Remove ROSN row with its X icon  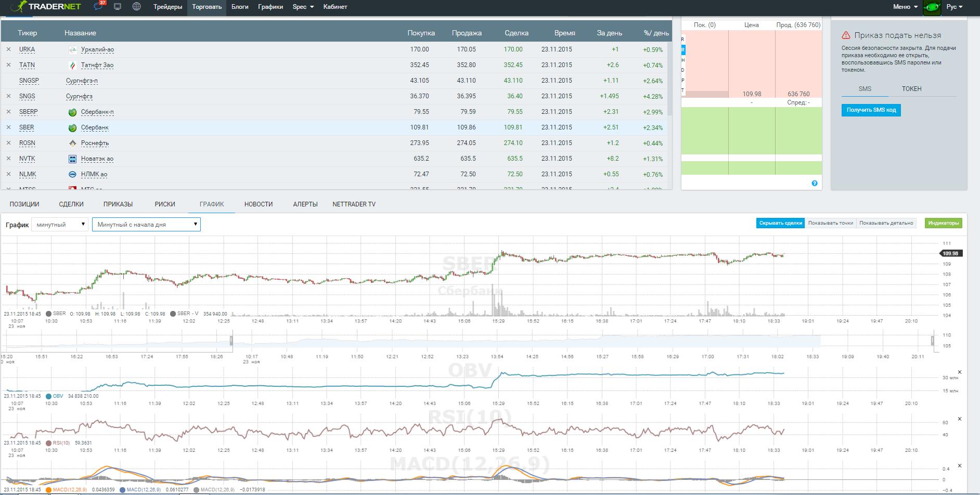pyautogui.click(x=8, y=143)
